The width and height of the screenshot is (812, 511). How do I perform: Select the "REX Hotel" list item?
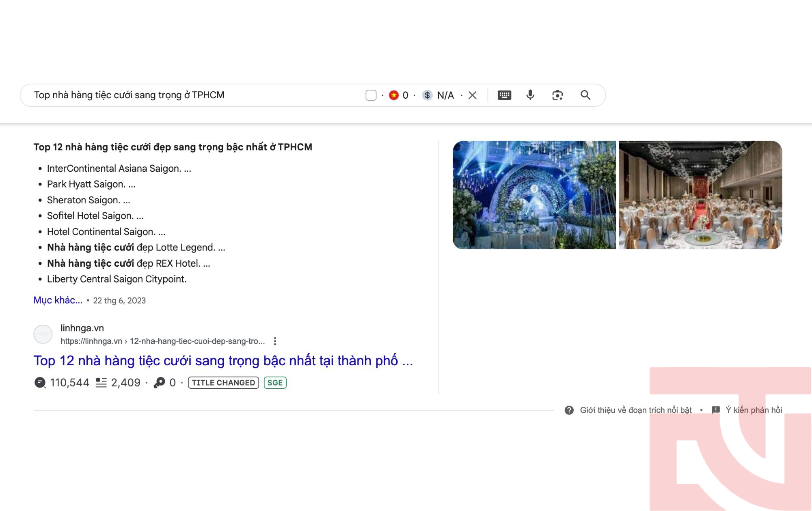129,263
